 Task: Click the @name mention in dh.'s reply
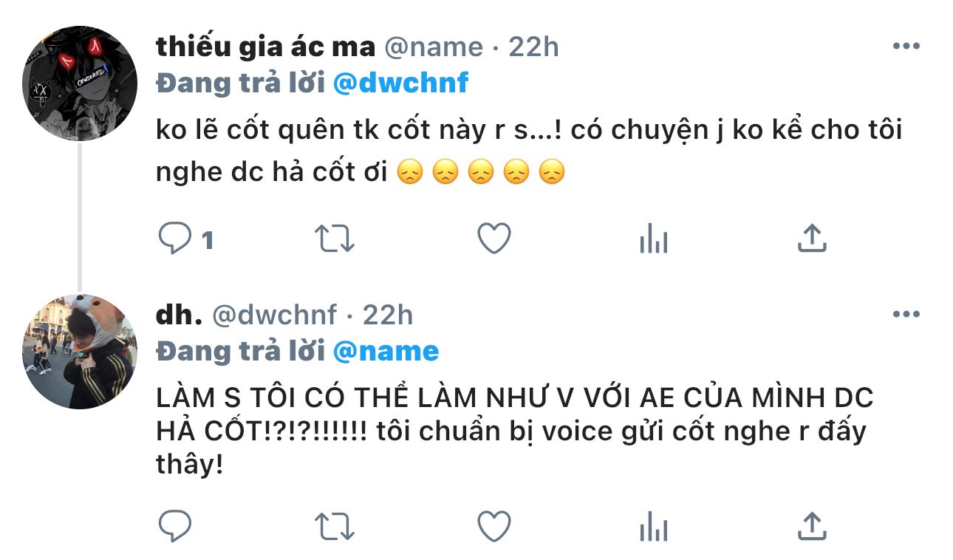click(386, 351)
